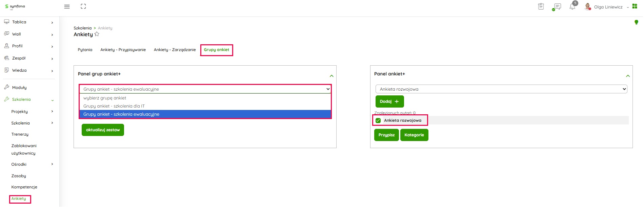The width and height of the screenshot is (644, 207).
Task: Open Trenerzy in the sidebar
Action: coord(20,134)
